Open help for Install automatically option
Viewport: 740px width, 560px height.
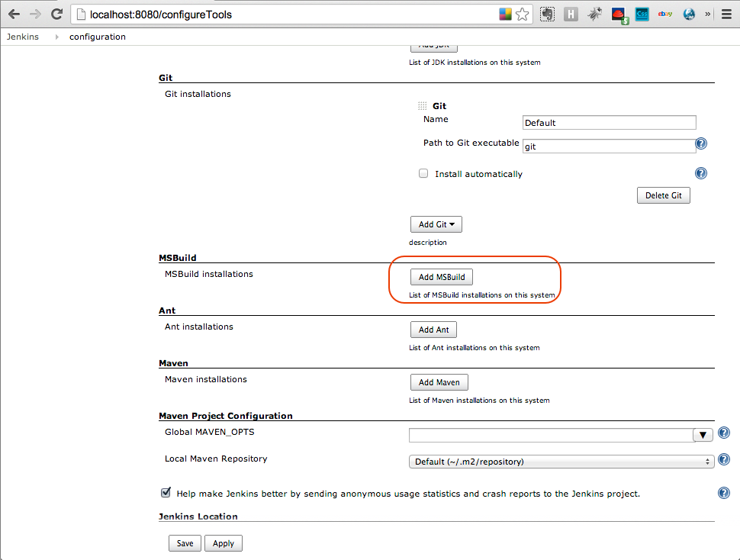tap(701, 173)
